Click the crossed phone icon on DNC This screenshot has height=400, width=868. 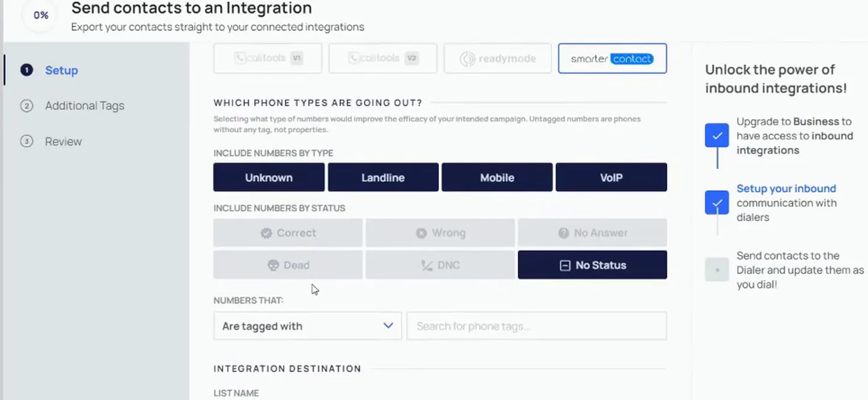coord(427,265)
